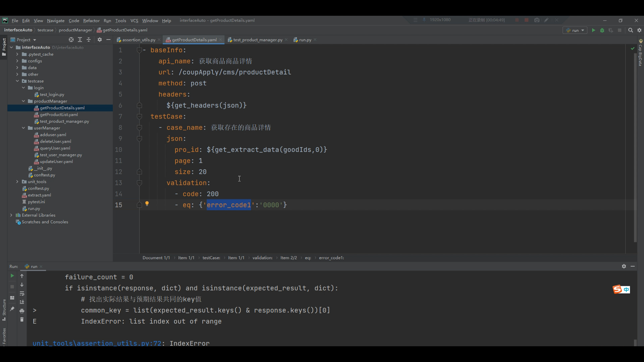This screenshot has height=362, width=644.
Task: Click the testcase breadcrumb in navigation bar
Action: click(45, 30)
